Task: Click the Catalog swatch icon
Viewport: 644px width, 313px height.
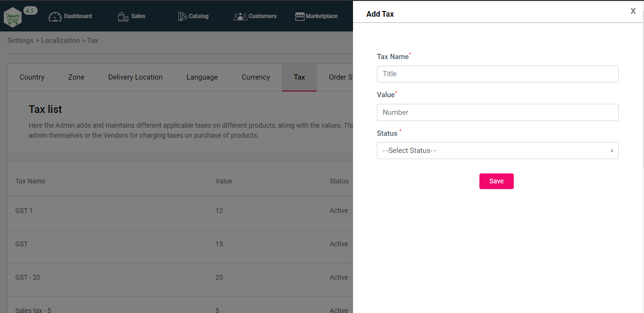Action: [183, 17]
